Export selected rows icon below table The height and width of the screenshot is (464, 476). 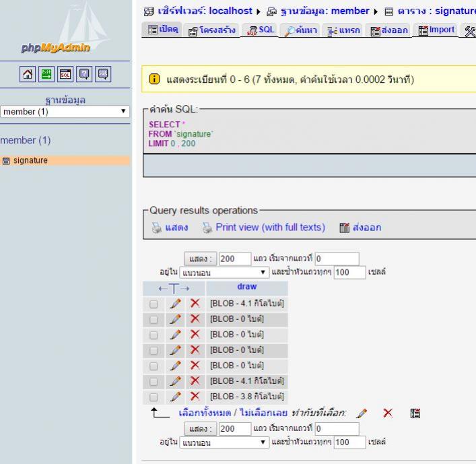pyautogui.click(x=415, y=413)
